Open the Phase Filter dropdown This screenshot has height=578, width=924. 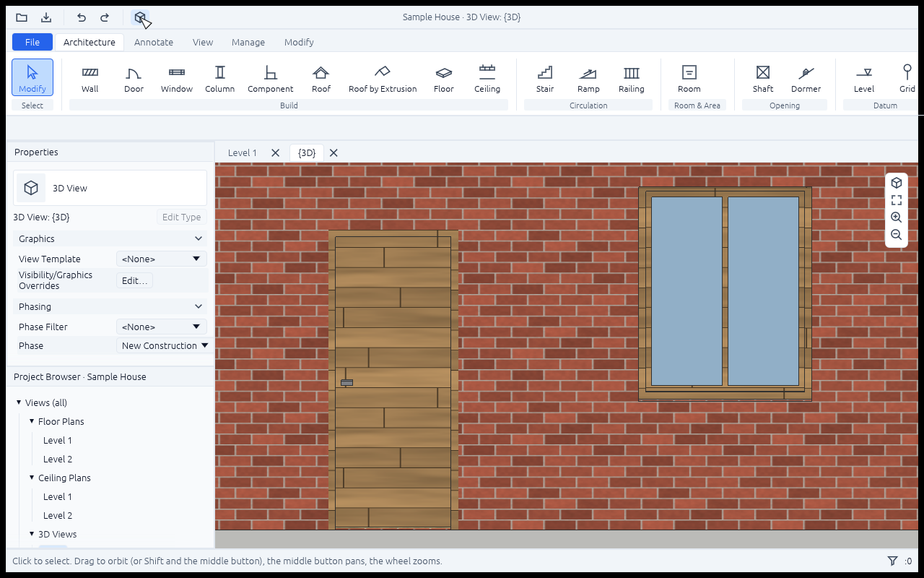[x=162, y=327]
